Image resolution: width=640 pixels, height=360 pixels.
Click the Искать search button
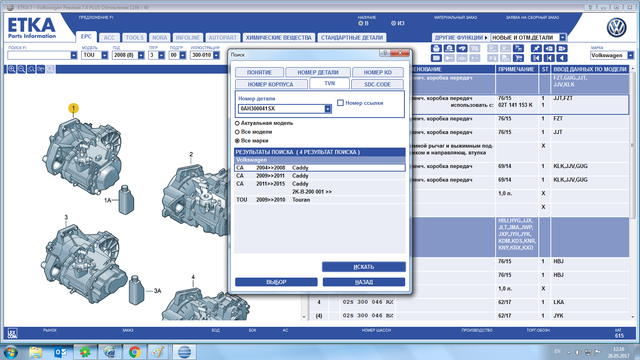tap(364, 267)
